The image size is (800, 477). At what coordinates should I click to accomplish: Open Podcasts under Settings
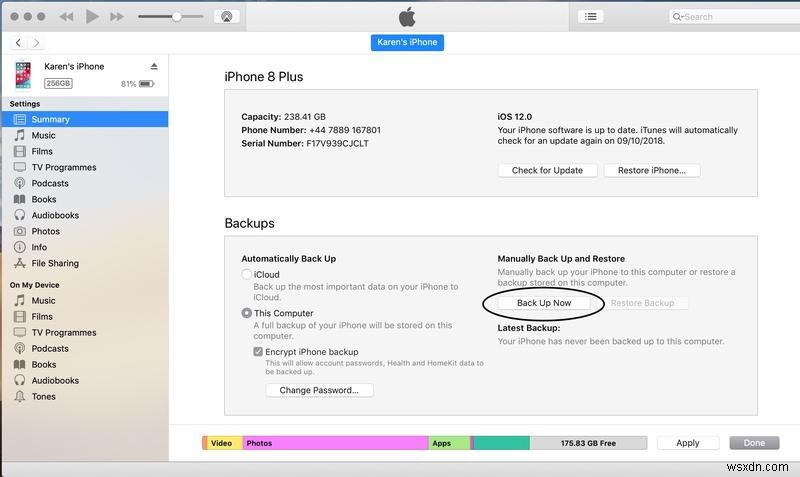pyautogui.click(x=50, y=183)
